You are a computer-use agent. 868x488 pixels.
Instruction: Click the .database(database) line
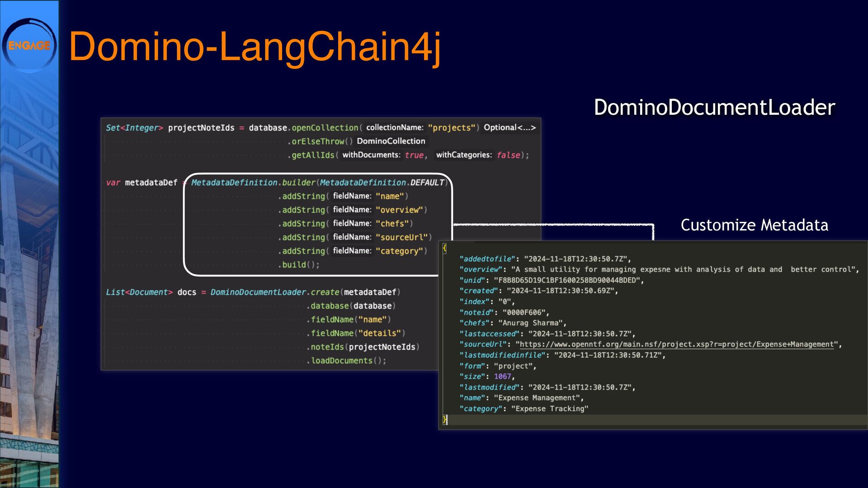click(x=351, y=306)
